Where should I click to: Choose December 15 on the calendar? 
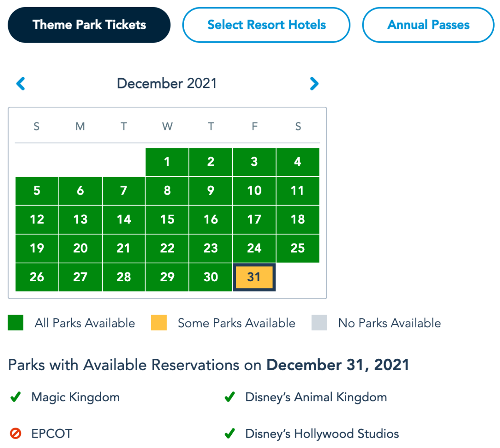tap(167, 220)
